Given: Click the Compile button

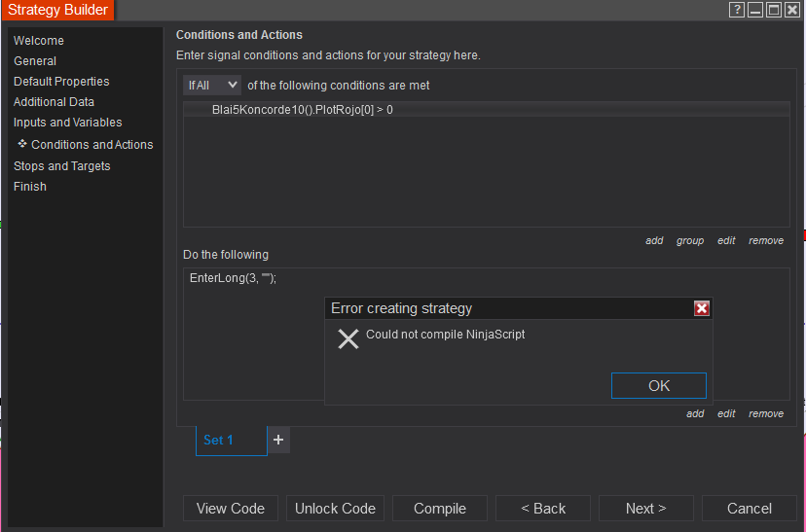Looking at the screenshot, I should [x=440, y=508].
